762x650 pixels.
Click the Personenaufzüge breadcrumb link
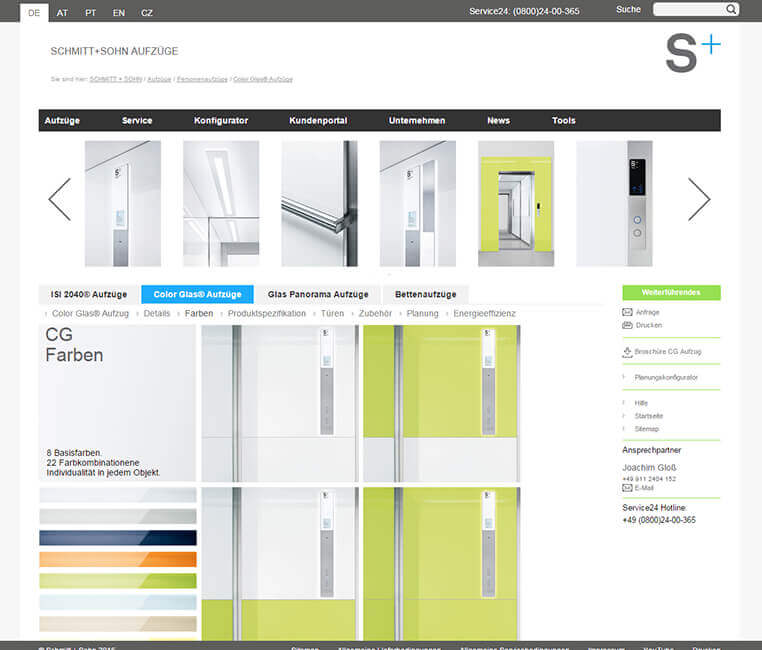point(202,79)
